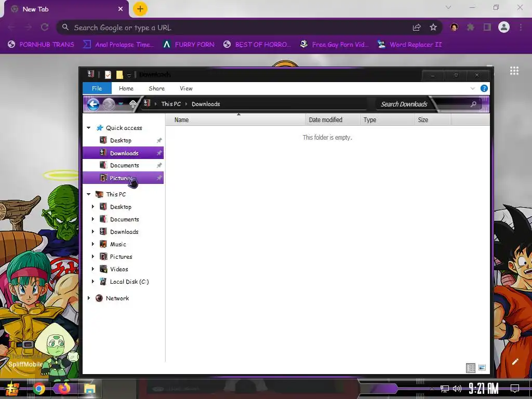Expand the Explorer ribbon with chevron
The image size is (532, 399).
pyautogui.click(x=473, y=88)
